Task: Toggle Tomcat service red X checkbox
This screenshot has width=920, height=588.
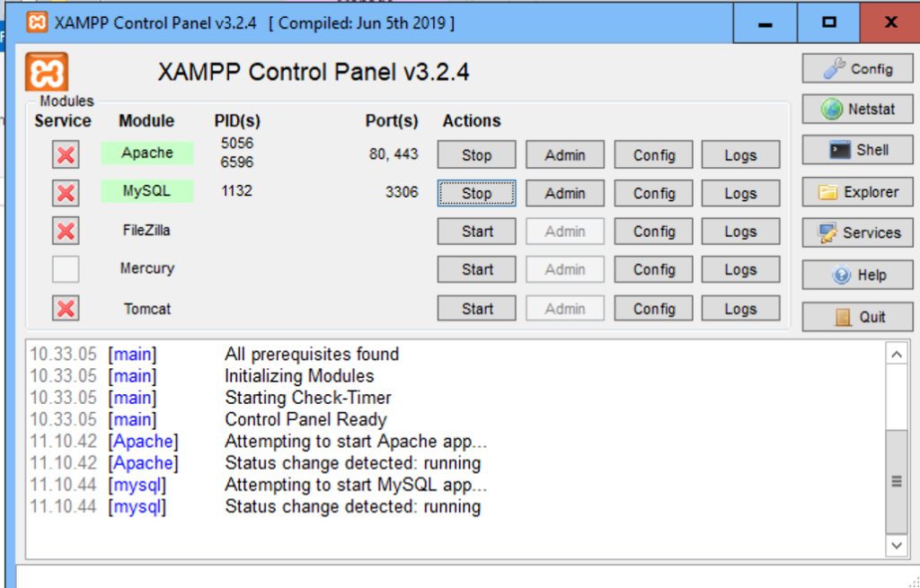Action: 66,308
